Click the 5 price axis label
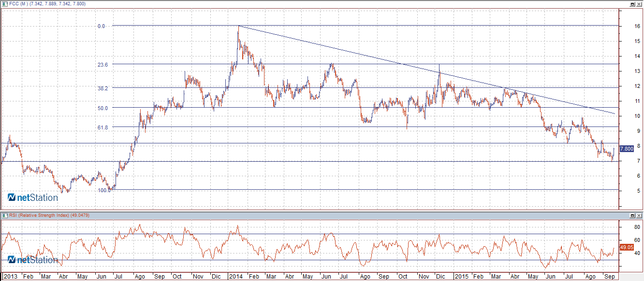This screenshot has width=644, height=281. click(639, 191)
